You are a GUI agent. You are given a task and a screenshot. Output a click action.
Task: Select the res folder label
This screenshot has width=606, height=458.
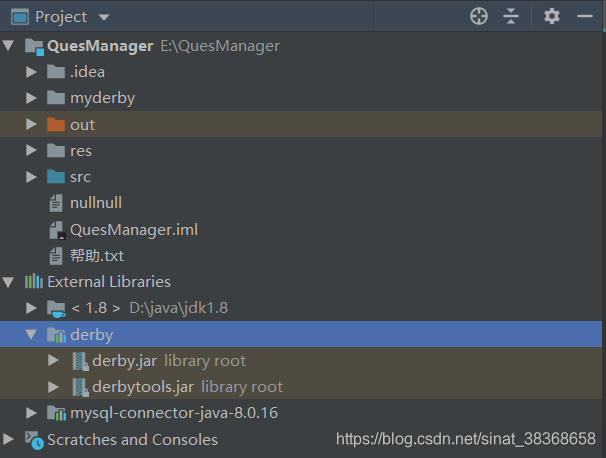pos(81,151)
